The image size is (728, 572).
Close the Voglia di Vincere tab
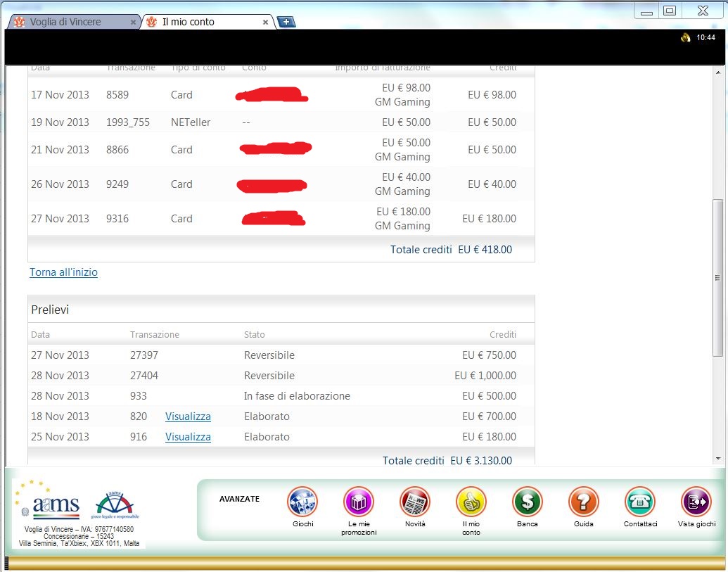[134, 23]
